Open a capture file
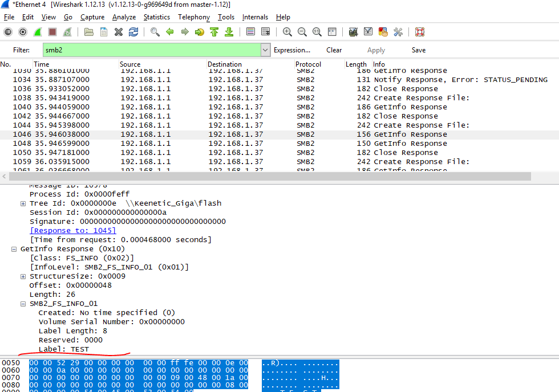This screenshot has height=392, width=559. 89,32
